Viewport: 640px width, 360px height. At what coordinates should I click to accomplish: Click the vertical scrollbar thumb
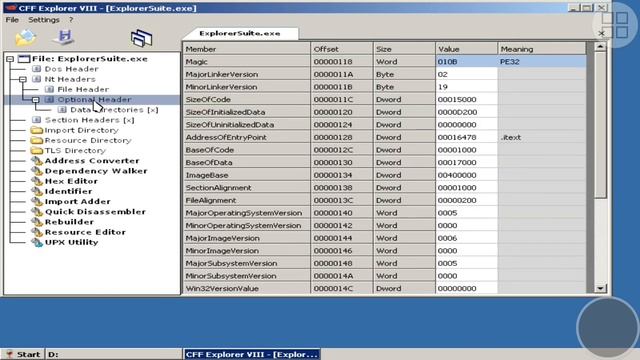click(600, 125)
